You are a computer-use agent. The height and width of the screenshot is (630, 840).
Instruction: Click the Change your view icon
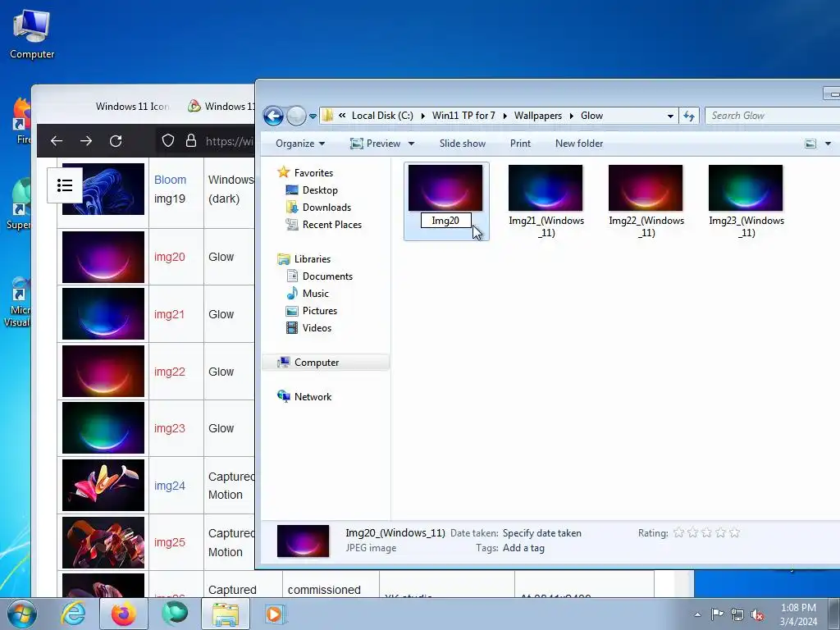click(x=810, y=144)
